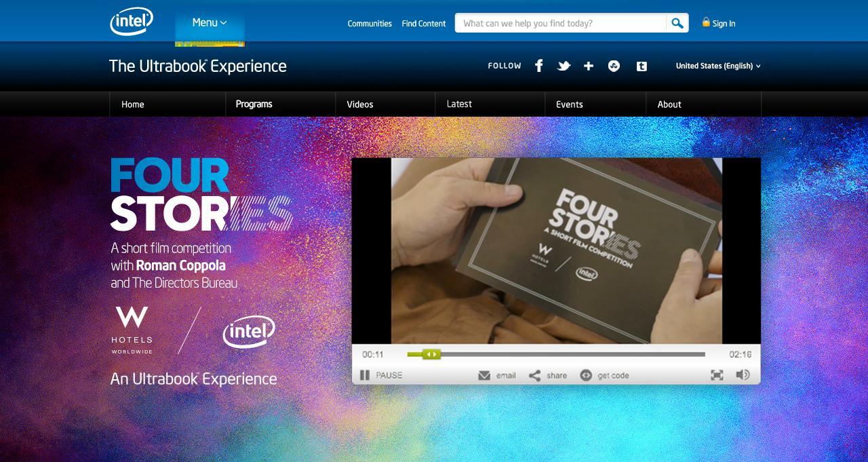The height and width of the screenshot is (462, 868).
Task: Click the video progress slider handle
Action: coord(431,354)
